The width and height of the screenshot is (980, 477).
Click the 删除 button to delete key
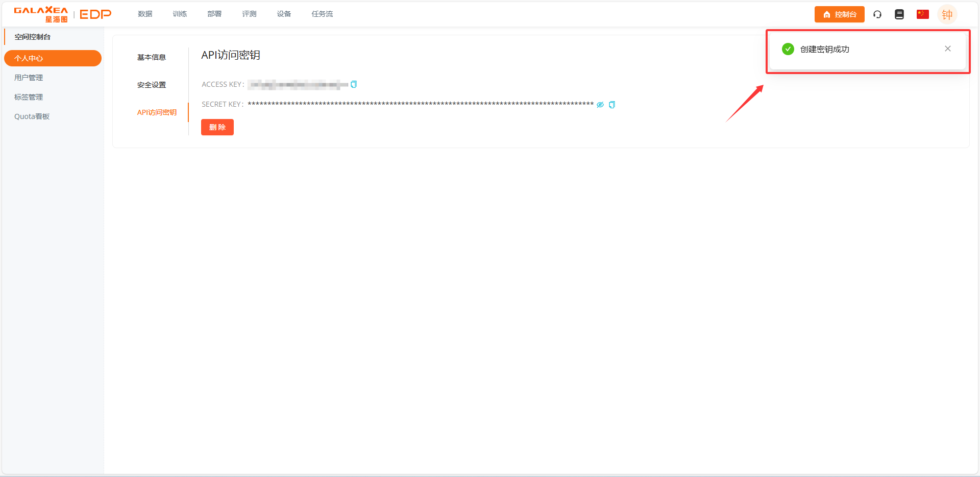217,127
